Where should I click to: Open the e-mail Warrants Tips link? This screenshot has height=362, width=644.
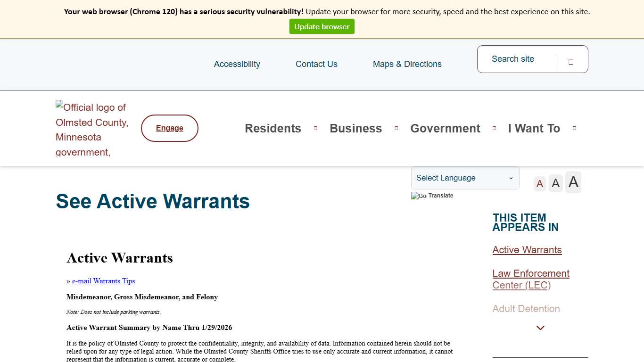pos(103,281)
